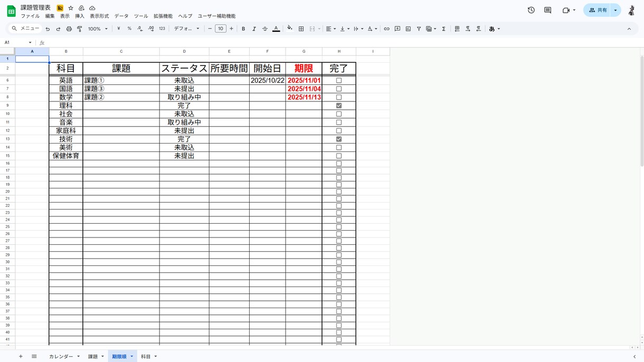Viewport: 644px width, 362px height.
Task: Apply yen currency format
Action: 118,29
